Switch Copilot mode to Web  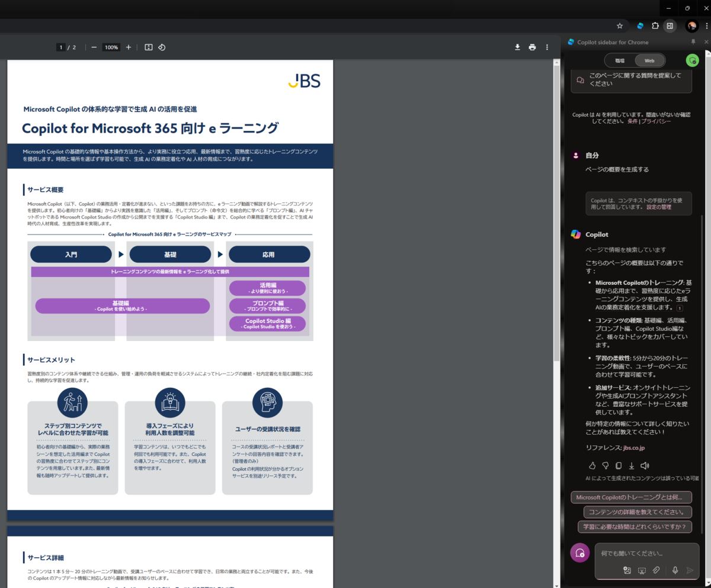649,60
